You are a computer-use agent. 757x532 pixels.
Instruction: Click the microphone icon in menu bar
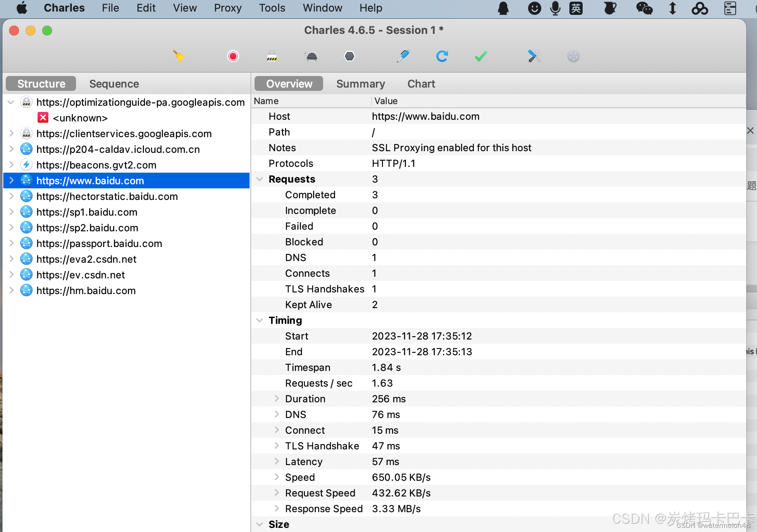point(555,8)
